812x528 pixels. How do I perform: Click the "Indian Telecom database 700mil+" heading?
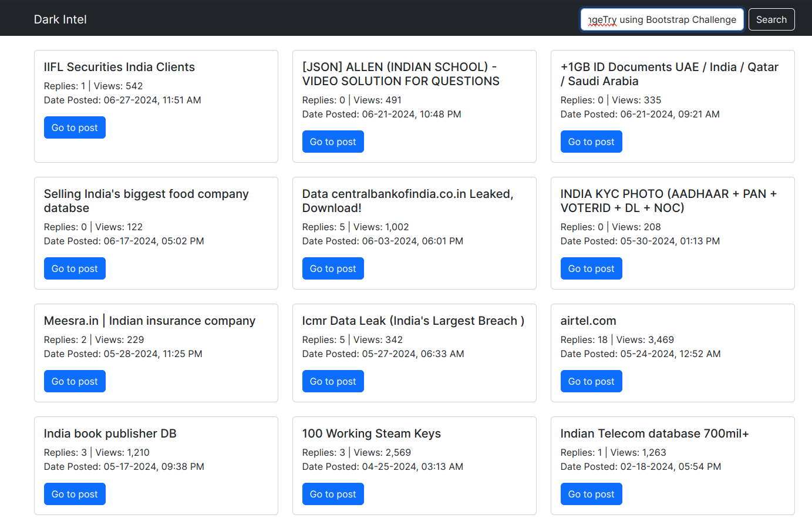(x=655, y=433)
